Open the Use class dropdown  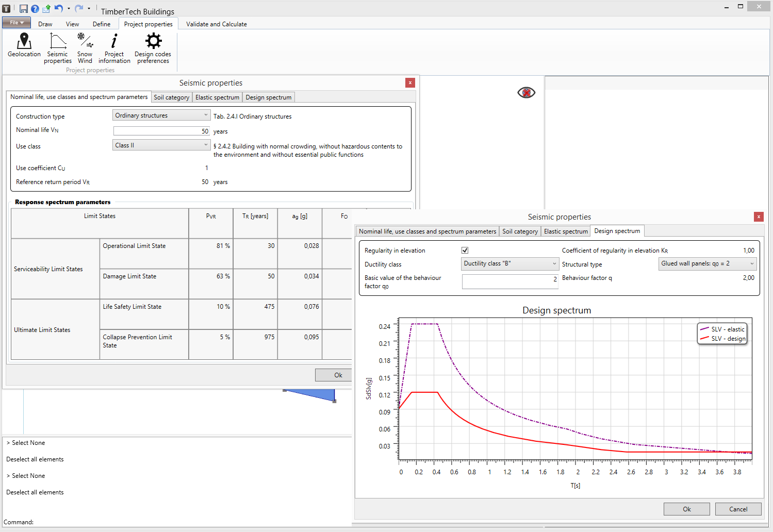(x=161, y=145)
